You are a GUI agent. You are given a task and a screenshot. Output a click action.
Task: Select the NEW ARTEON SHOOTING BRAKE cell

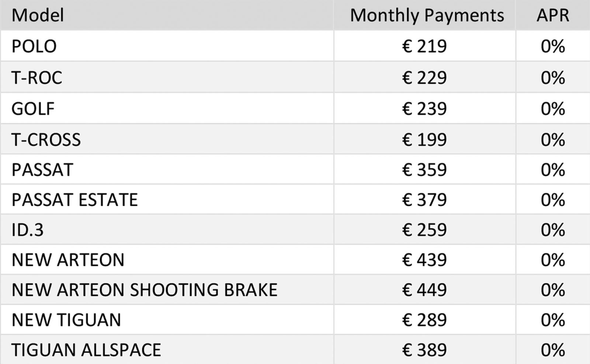(x=167, y=290)
